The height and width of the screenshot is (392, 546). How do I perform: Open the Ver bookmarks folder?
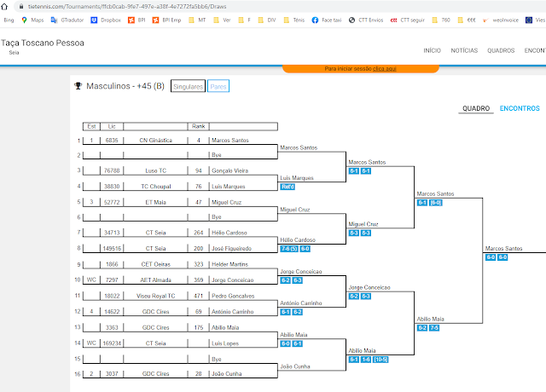[x=222, y=20]
